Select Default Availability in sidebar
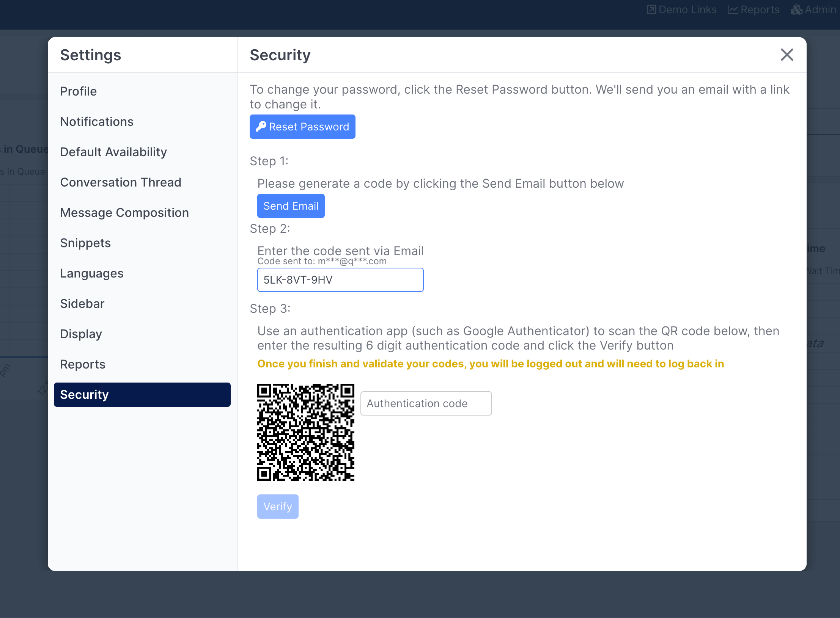The height and width of the screenshot is (618, 840). pos(113,152)
